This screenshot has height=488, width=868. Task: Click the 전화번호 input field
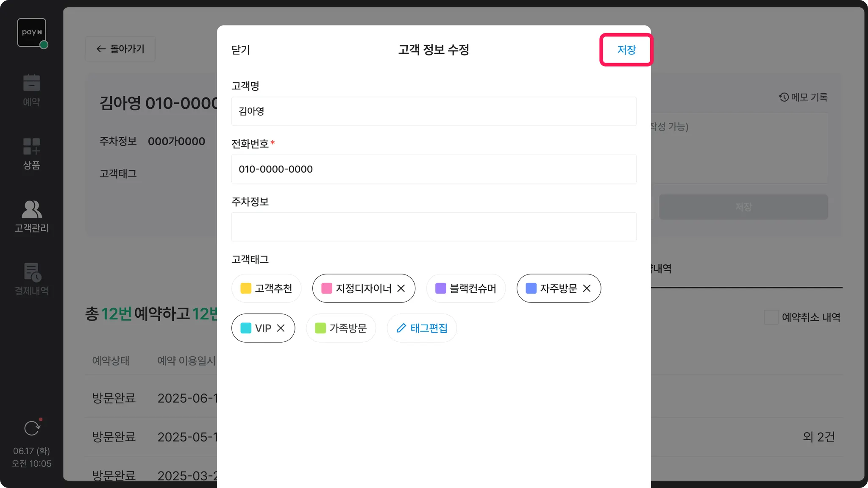point(434,169)
